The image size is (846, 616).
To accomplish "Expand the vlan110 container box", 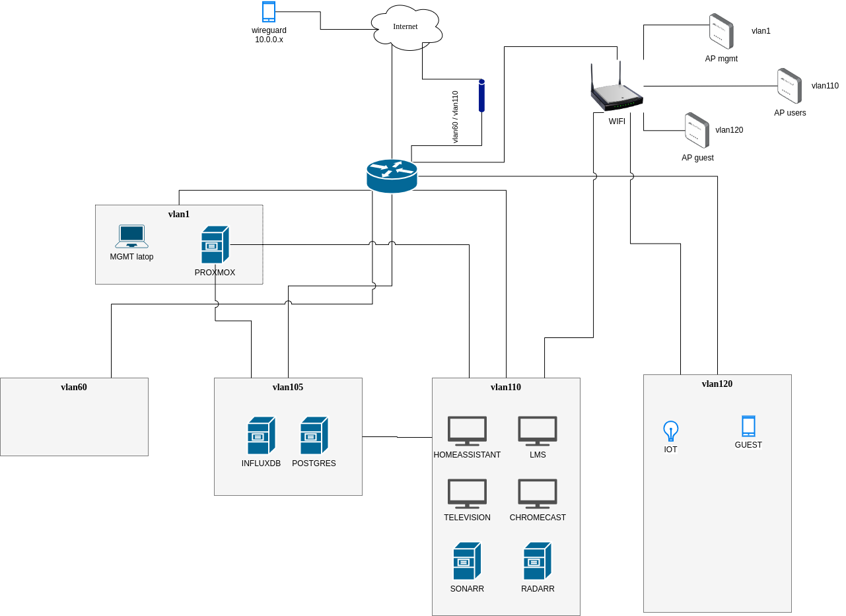I will [506, 388].
